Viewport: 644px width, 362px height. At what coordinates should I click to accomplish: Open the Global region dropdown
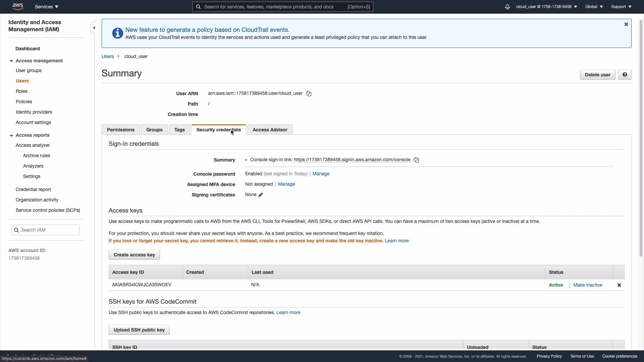tap(594, 7)
